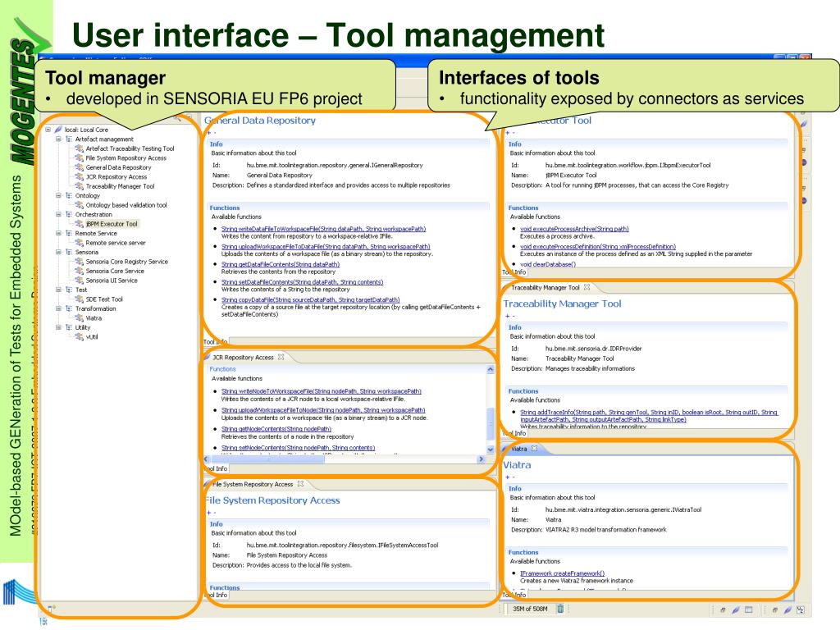The width and height of the screenshot is (840, 630).
Task: Collapse the Remote Service category
Action: click(58, 233)
